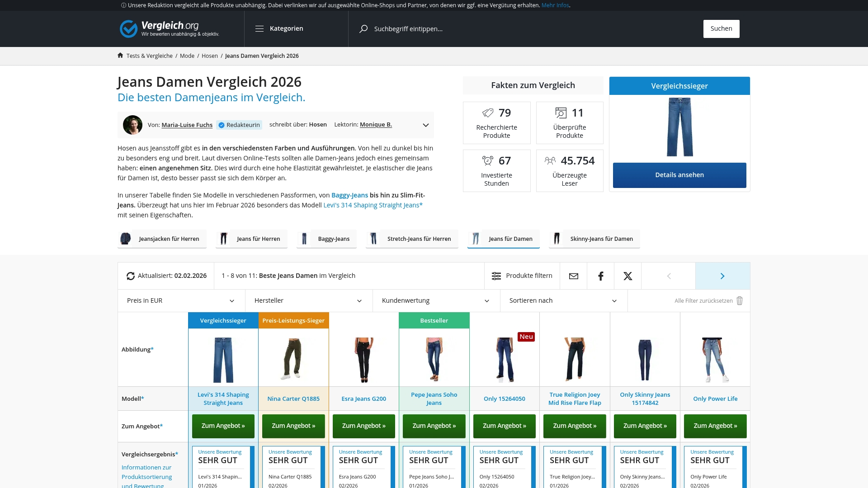The image size is (868, 488).
Task: Click Zum Angebot for Only 15264050
Action: [x=505, y=426]
